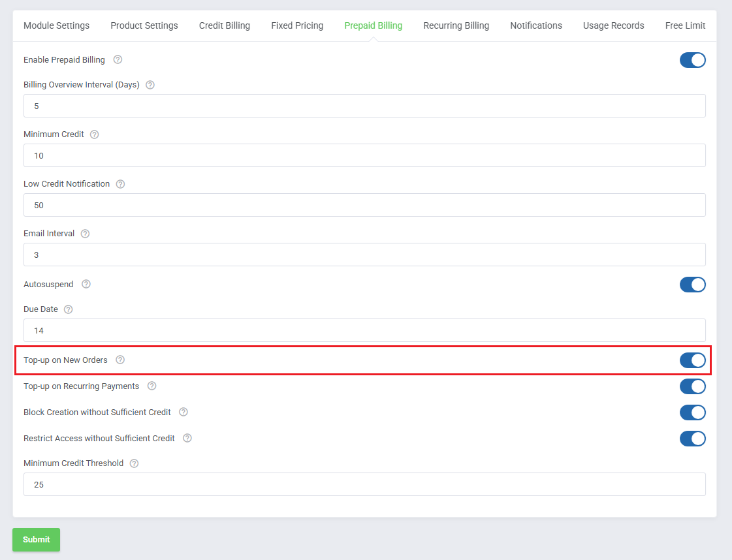Image resolution: width=732 pixels, height=560 pixels.
Task: Click Minimum Credit Threshold help icon
Action: click(134, 463)
